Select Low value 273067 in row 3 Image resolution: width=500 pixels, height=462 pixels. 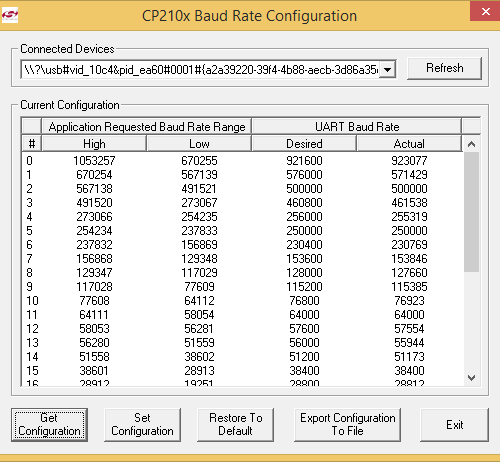tap(199, 203)
